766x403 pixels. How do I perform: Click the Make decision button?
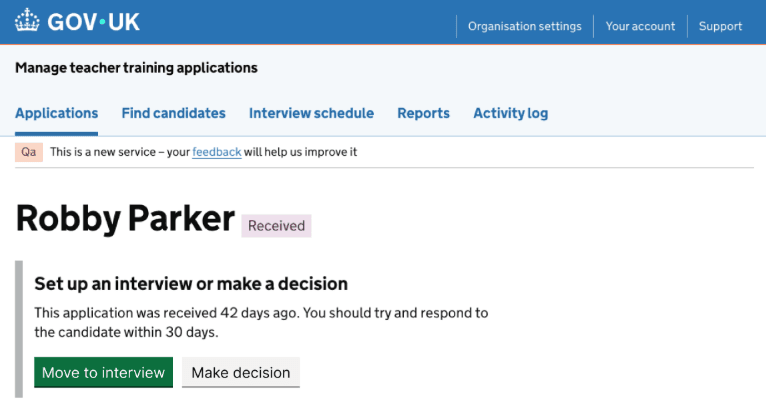coord(241,372)
